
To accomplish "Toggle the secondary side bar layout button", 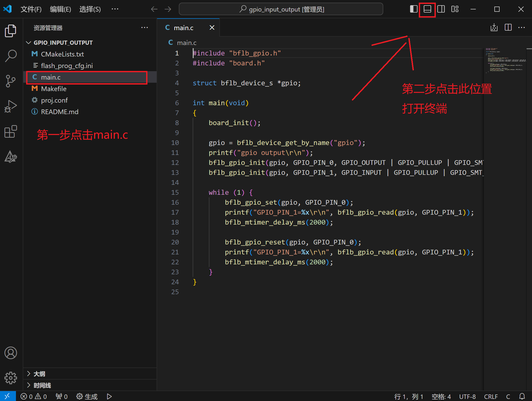I will click(x=441, y=9).
